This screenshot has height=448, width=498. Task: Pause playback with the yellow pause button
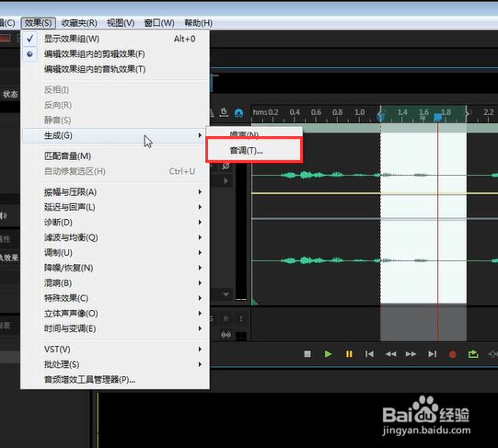[x=349, y=353]
